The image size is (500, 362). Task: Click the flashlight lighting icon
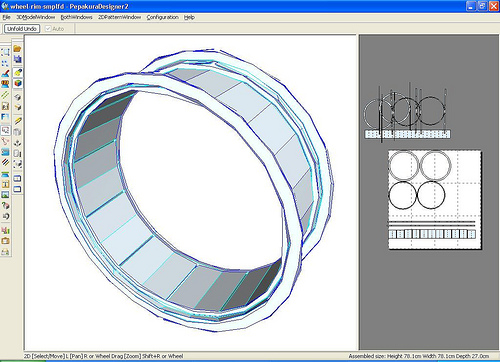(x=18, y=72)
